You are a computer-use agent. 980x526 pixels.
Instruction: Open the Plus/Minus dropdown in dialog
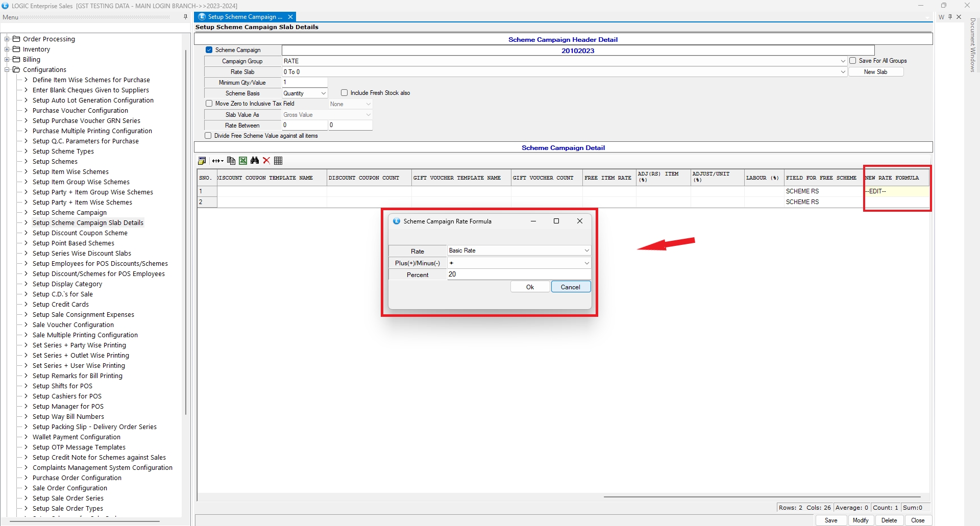tap(586, 263)
